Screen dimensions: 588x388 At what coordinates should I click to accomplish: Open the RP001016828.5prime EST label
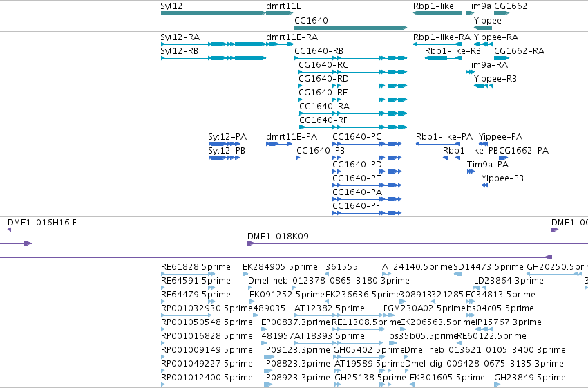(207, 336)
